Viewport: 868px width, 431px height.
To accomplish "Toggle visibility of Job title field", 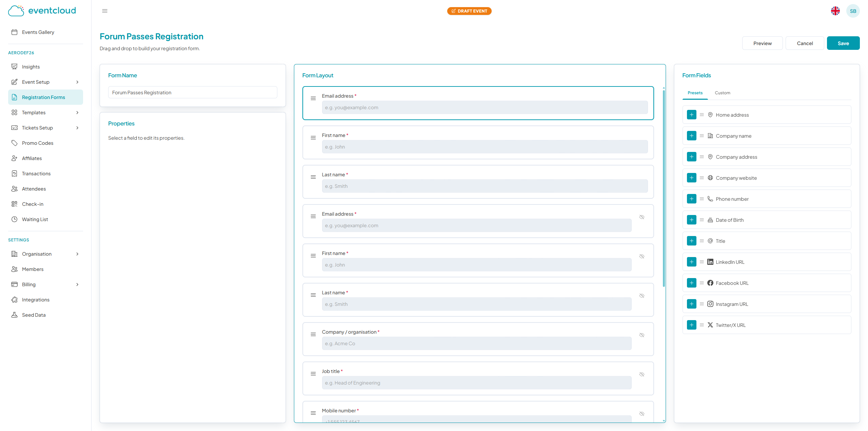I will (642, 374).
